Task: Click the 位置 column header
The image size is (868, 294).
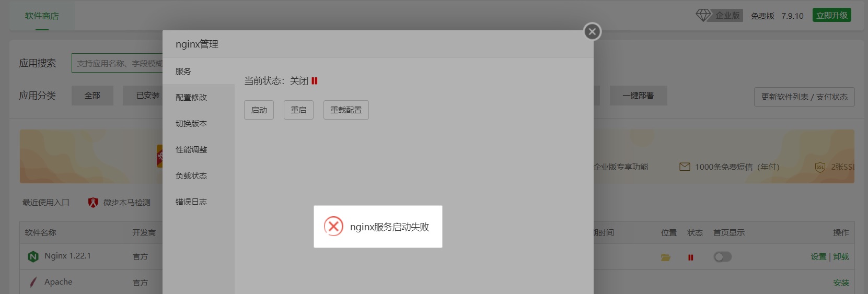Action: 669,233
